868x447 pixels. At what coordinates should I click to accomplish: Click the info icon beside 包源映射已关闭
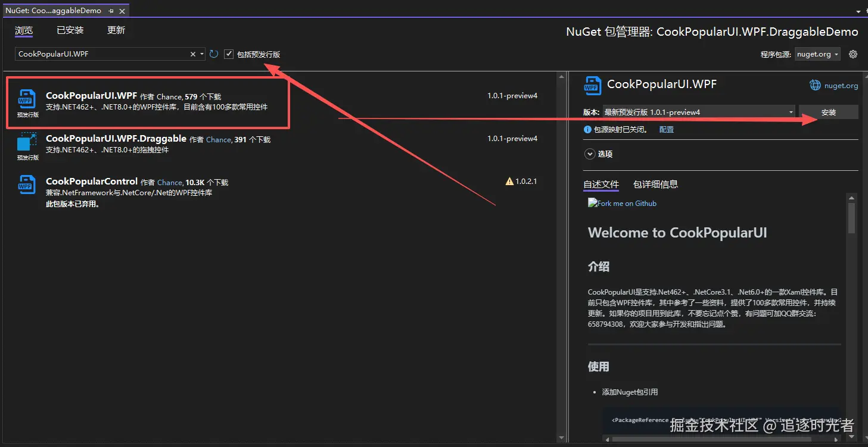(588, 129)
